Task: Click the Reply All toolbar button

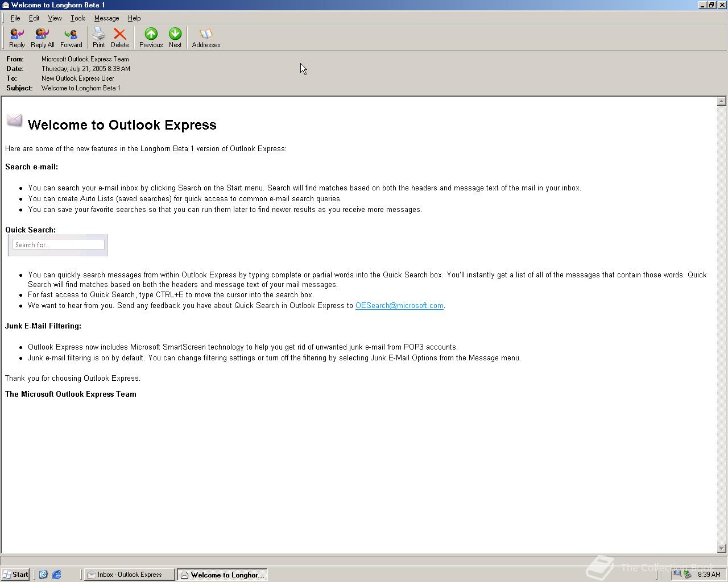Action: (x=43, y=38)
